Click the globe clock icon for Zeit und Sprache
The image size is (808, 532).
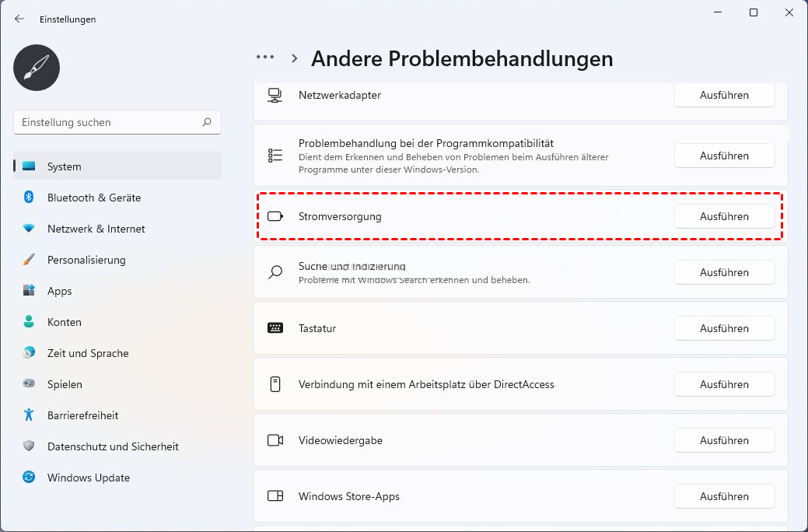(x=29, y=352)
